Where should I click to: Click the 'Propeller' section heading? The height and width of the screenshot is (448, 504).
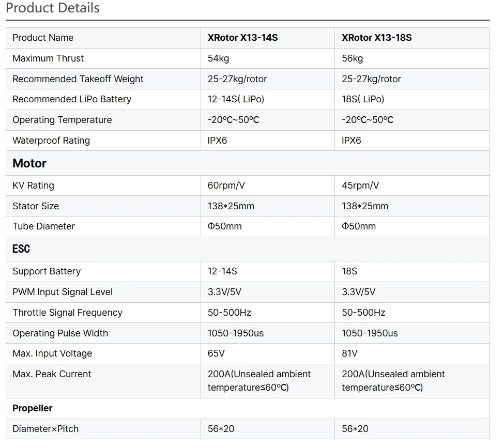pyautogui.click(x=32, y=408)
